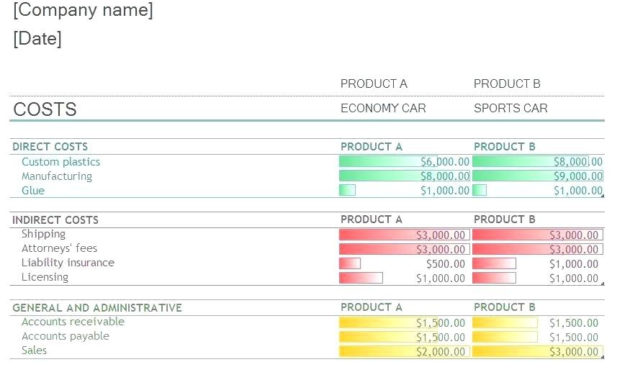
Task: Select the Shipping row label
Action: (43, 234)
